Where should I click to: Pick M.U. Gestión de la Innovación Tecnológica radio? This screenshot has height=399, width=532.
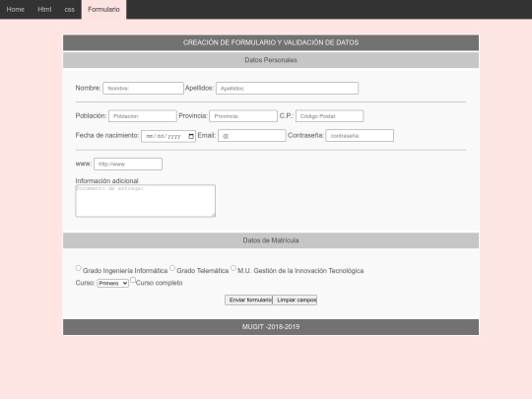(x=233, y=268)
